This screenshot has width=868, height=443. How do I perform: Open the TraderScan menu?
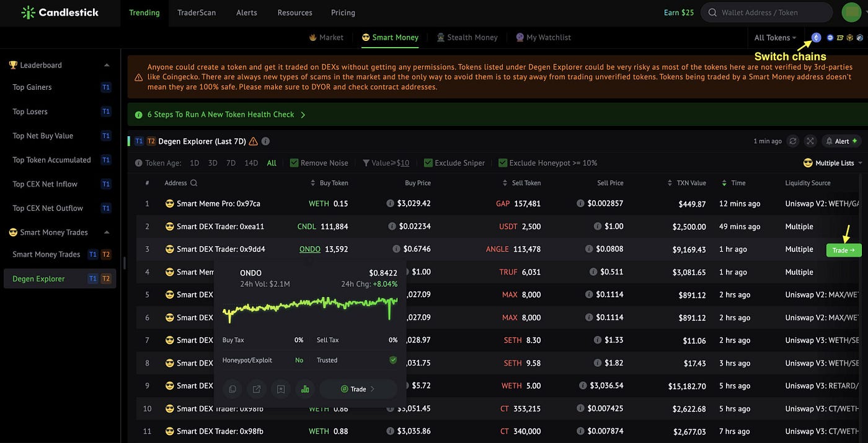tap(197, 12)
